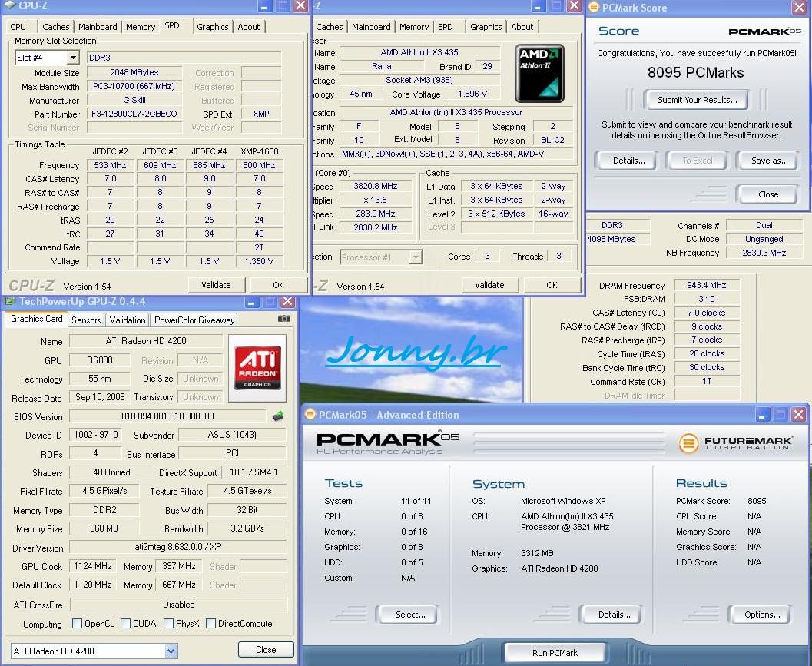
Task: Close the left CPU-Z SPD window with X
Action: pyautogui.click(x=301, y=5)
